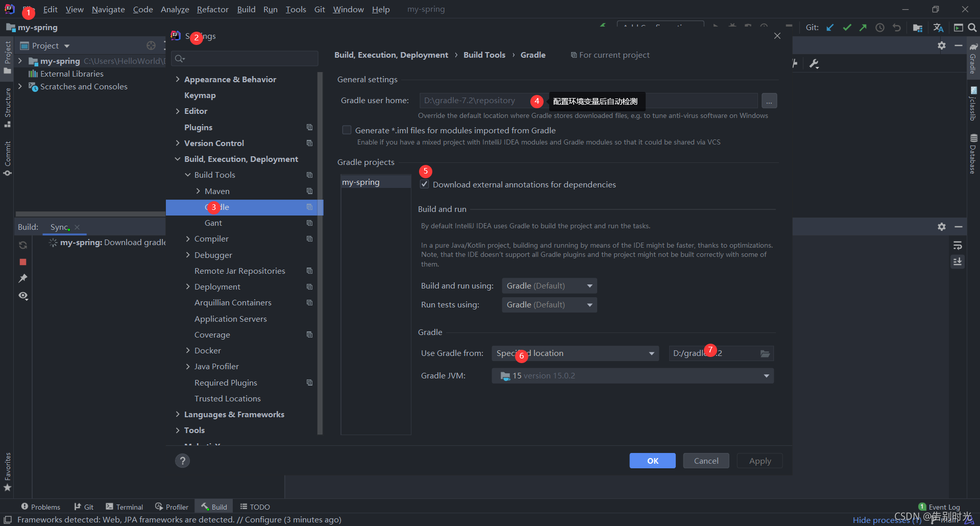Toggle Download external annotations for dependencies checkbox
This screenshot has height=526, width=980.
pos(424,184)
